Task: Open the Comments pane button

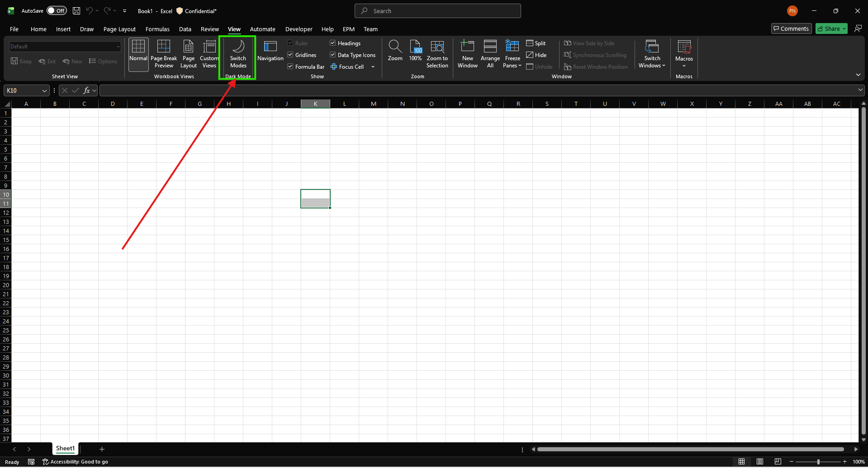Action: [x=791, y=28]
